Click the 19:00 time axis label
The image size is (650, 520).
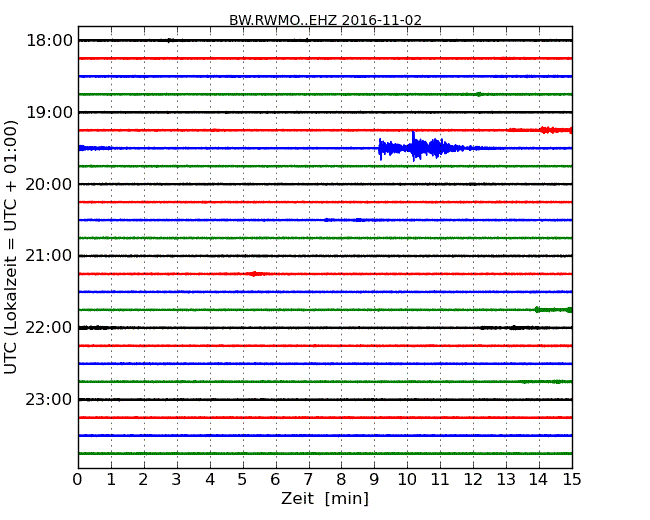coord(49,112)
